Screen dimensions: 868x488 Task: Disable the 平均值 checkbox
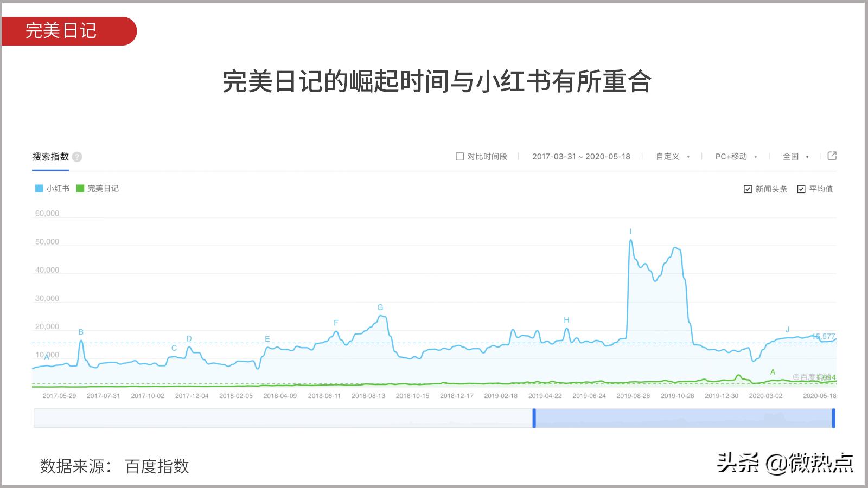coord(801,189)
